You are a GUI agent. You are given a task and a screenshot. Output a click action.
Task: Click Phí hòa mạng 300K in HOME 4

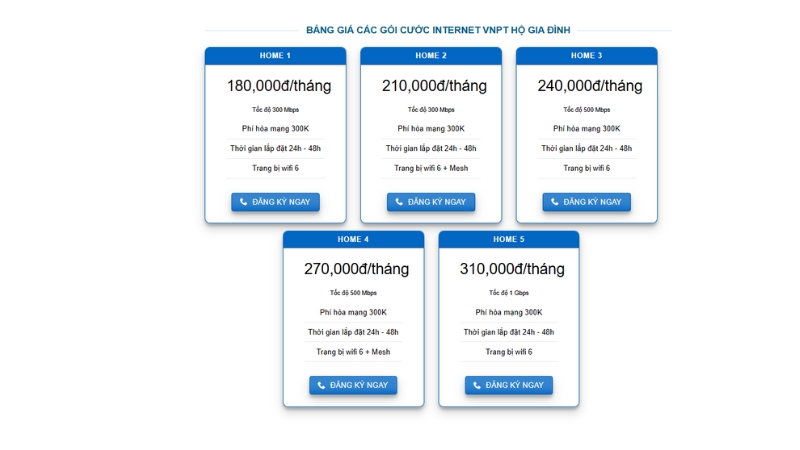click(x=353, y=312)
